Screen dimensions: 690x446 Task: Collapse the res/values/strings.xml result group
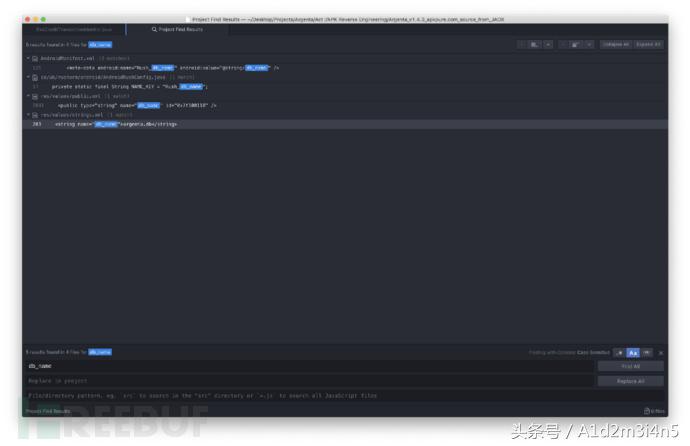28,115
